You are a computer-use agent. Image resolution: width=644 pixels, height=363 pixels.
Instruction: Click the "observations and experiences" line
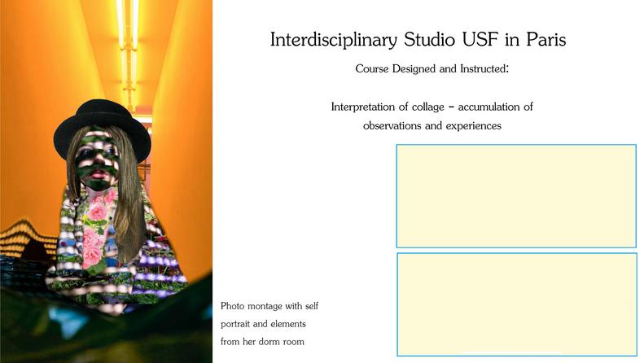pyautogui.click(x=432, y=125)
